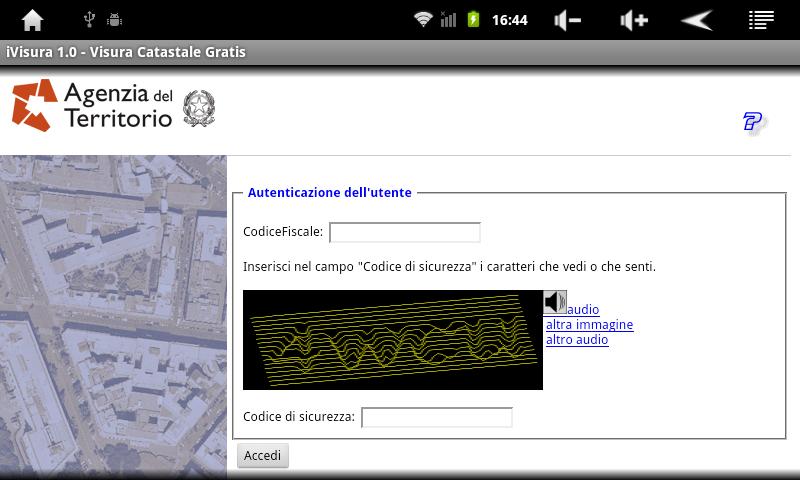Request altra immagine captcha
Image resolution: width=800 pixels, height=480 pixels.
point(589,325)
